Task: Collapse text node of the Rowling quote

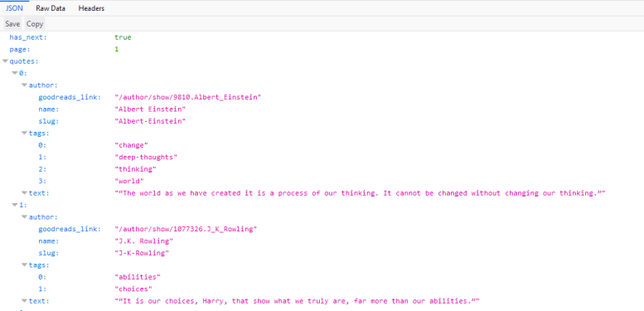Action: pyautogui.click(x=24, y=301)
